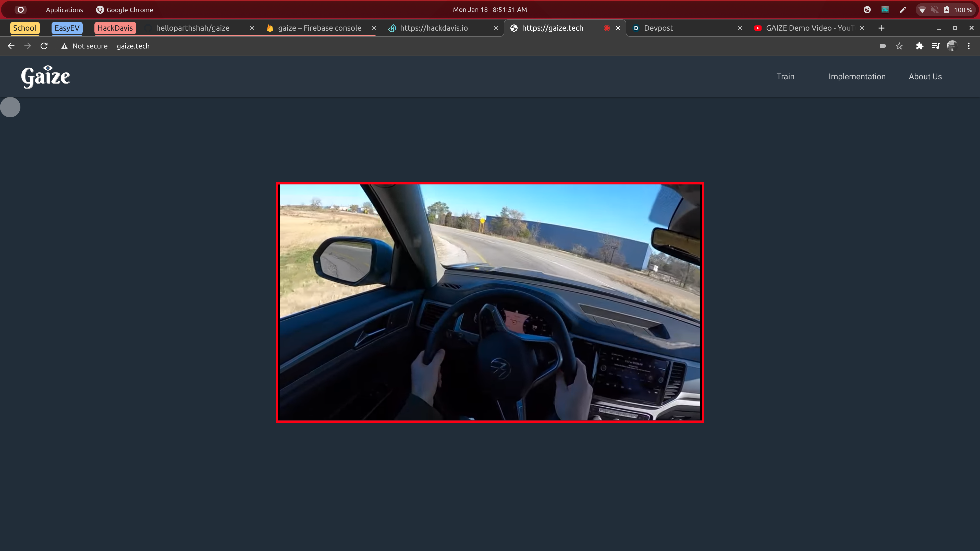Click the driving video frame

(490, 302)
